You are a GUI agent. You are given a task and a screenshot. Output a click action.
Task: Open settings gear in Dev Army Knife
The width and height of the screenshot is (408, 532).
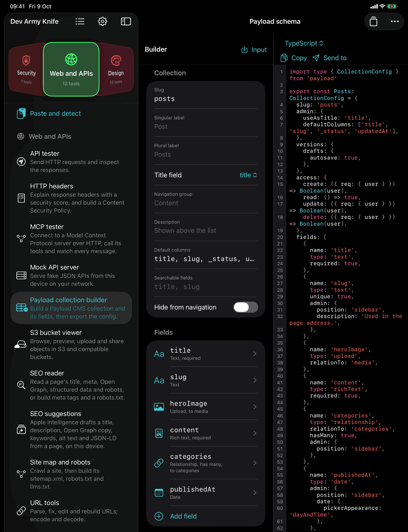[x=103, y=21]
